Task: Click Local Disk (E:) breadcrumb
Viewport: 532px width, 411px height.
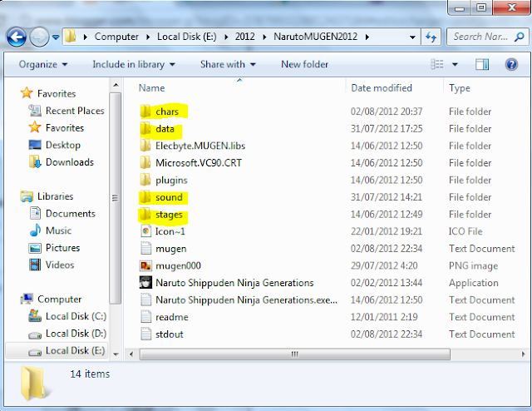Action: [x=186, y=37]
